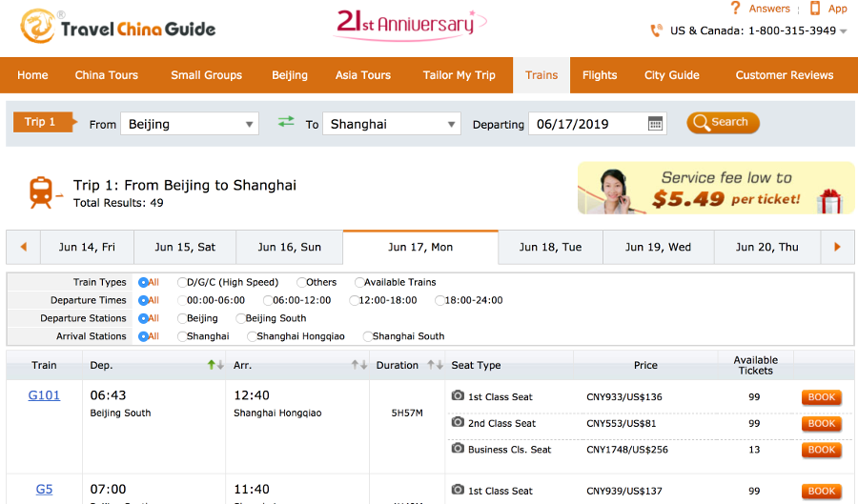Click the service fee $5.49 banner
The height and width of the screenshot is (504, 858).
tap(716, 188)
